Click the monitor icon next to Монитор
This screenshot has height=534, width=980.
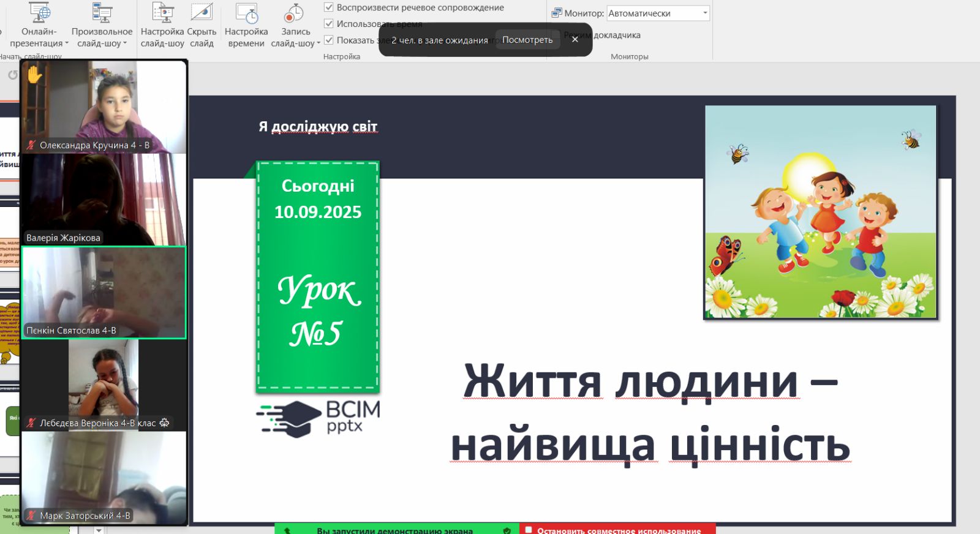(x=556, y=13)
